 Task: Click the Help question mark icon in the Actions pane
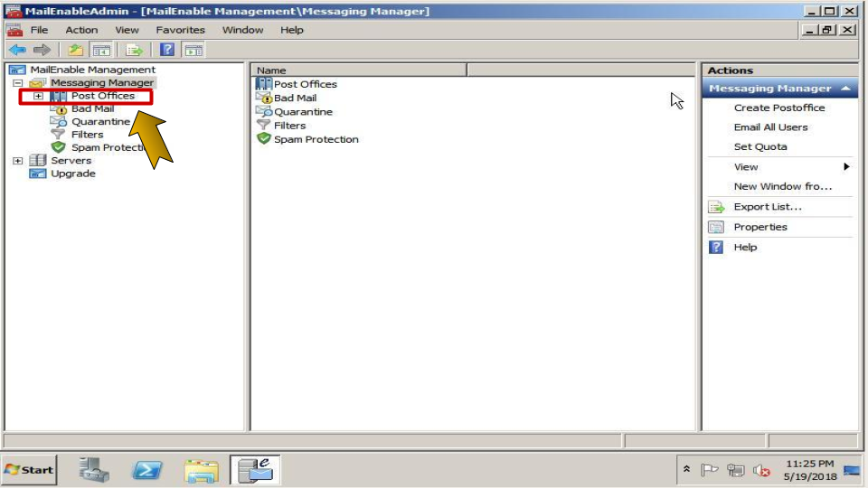[x=716, y=248]
